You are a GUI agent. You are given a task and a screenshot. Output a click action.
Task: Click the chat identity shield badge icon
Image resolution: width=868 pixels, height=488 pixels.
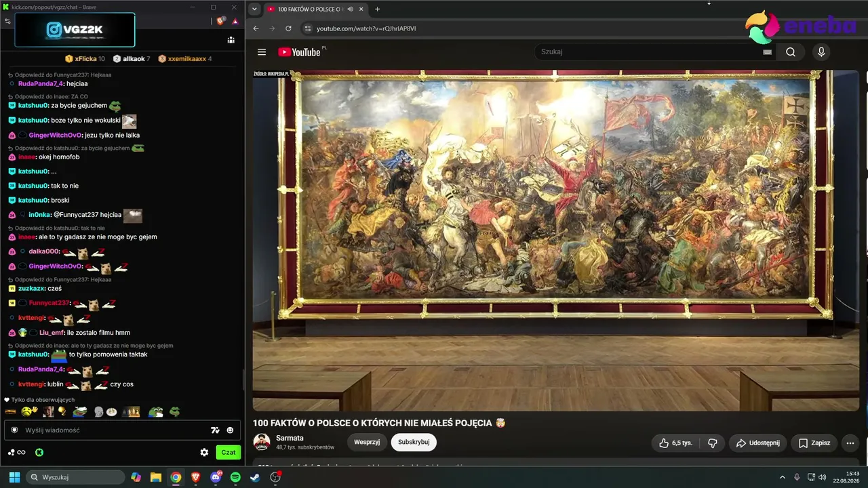coord(14,430)
